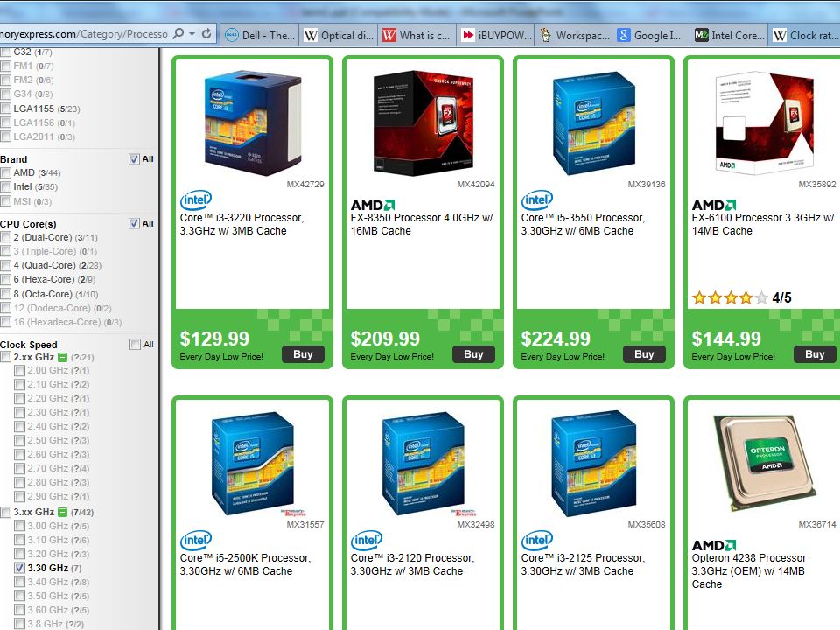Open the Core i5-3550 box image

[593, 123]
